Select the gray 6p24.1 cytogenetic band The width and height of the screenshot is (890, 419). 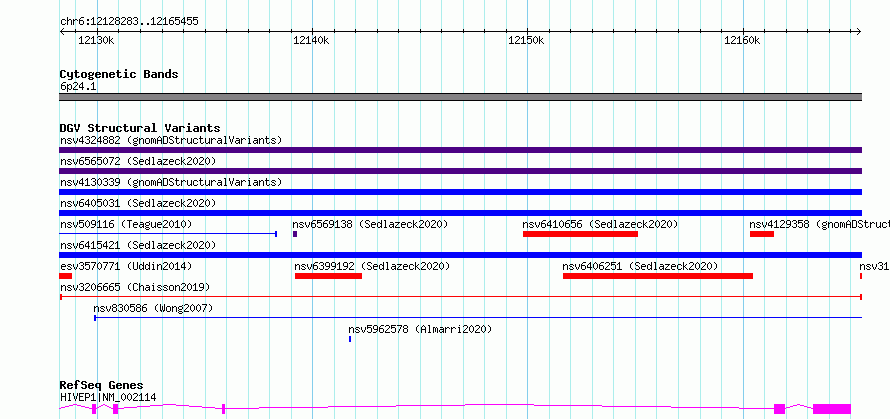click(460, 97)
